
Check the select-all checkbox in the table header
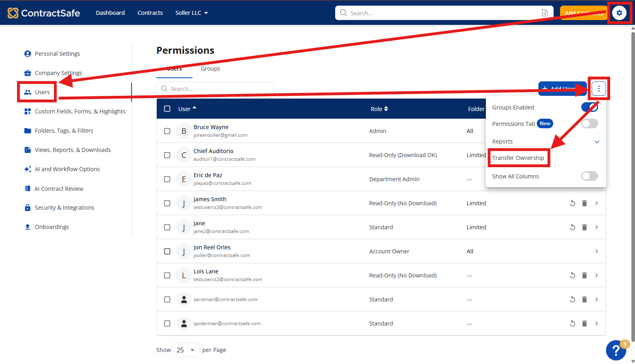pos(167,109)
